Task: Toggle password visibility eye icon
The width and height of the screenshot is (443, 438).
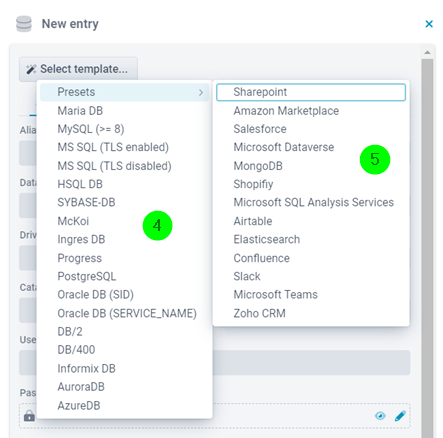Action: pos(380,416)
